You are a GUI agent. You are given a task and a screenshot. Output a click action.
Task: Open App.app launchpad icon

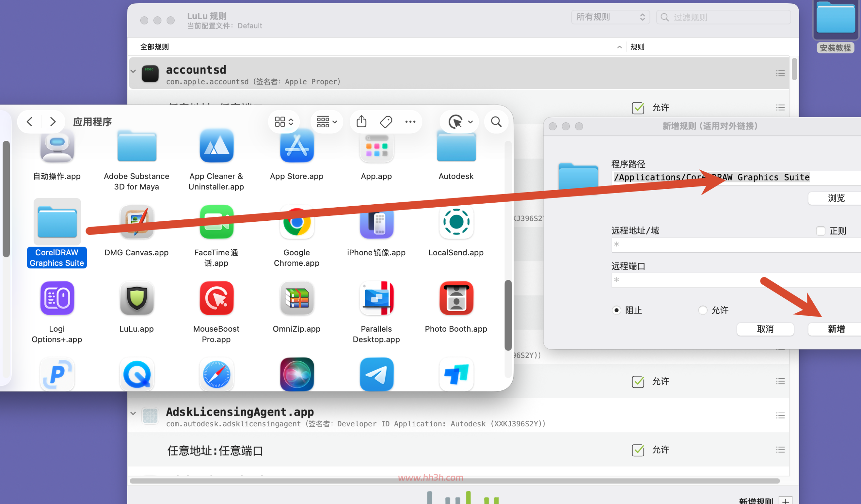(x=376, y=148)
